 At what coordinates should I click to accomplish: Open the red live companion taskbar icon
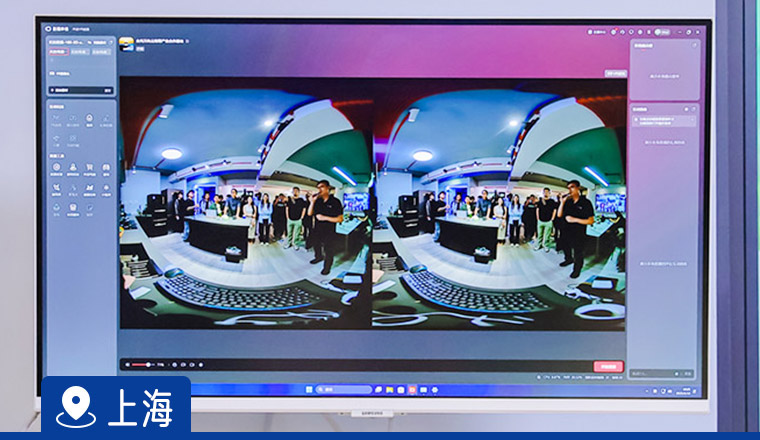[412, 390]
